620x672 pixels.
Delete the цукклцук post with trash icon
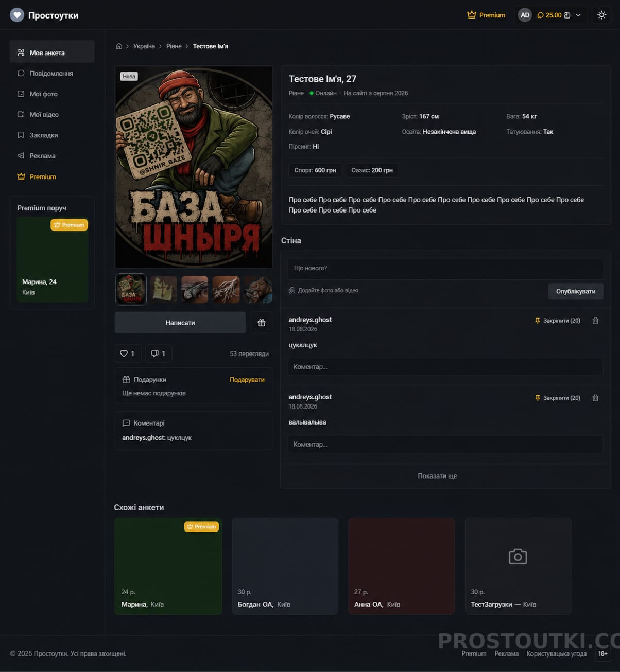[x=595, y=321]
